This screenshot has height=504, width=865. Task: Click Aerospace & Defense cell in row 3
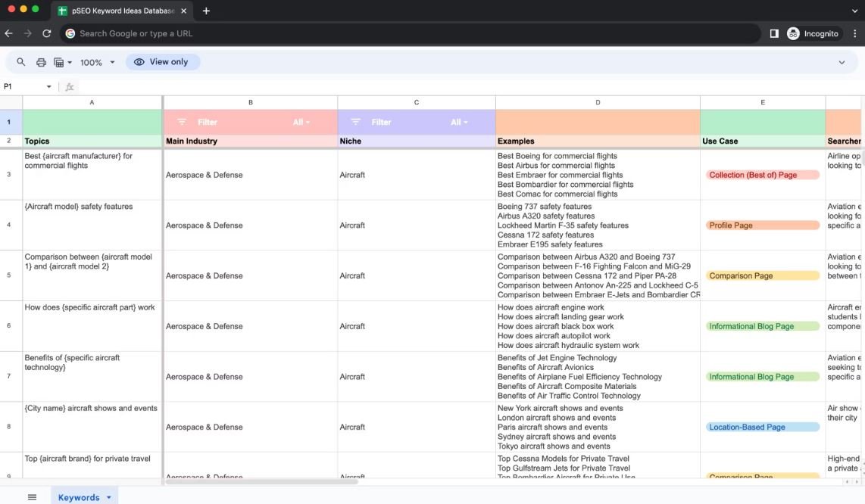point(251,175)
